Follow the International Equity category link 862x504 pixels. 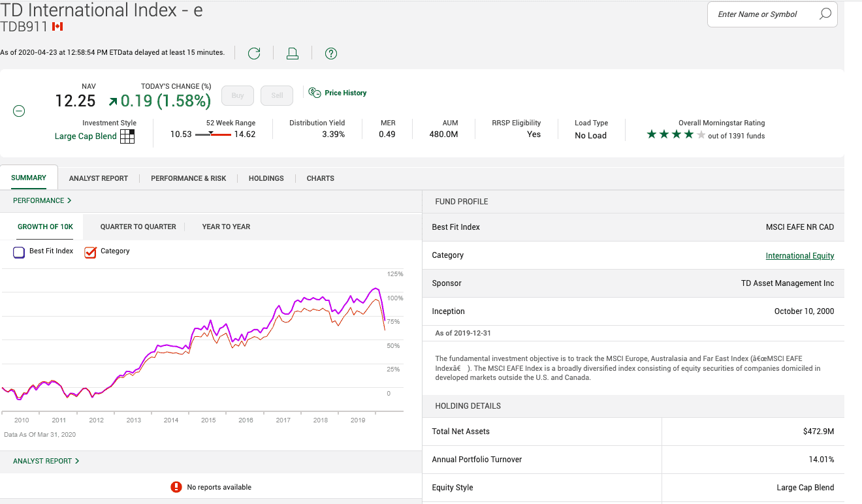800,256
